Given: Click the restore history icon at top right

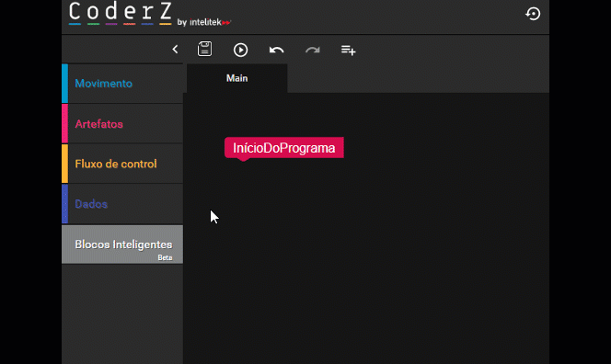Looking at the screenshot, I should click(x=533, y=14).
